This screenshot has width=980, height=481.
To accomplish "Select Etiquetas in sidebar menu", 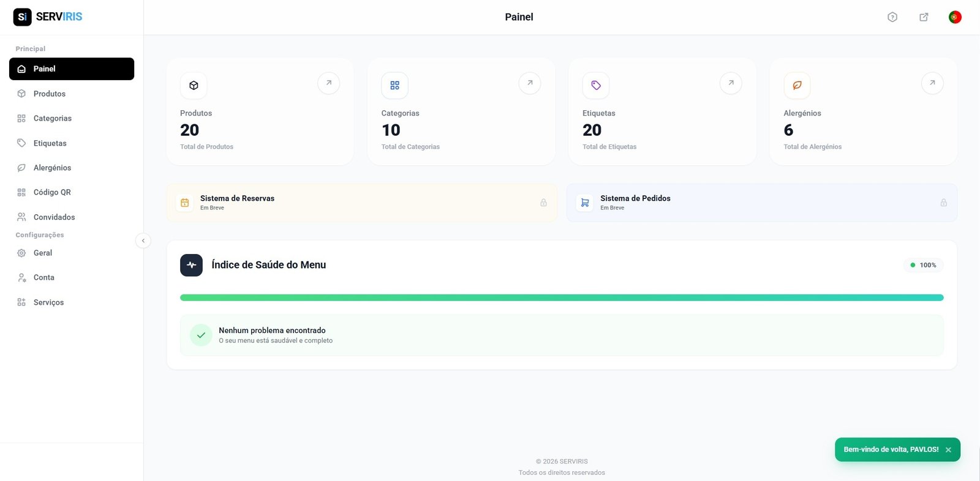I will coord(50,143).
